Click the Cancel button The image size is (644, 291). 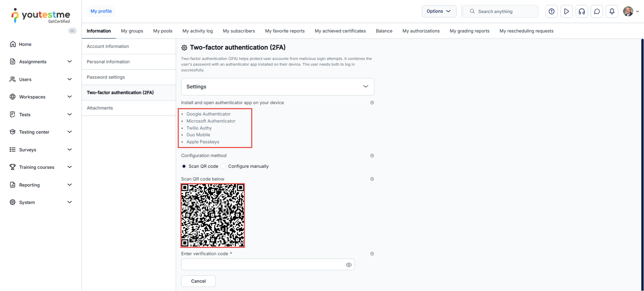tap(198, 281)
